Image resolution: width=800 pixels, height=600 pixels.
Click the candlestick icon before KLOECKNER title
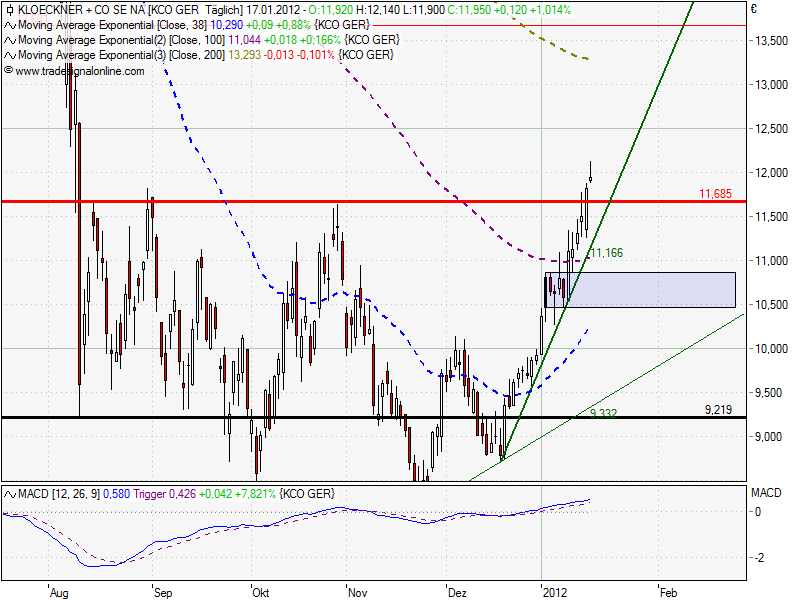click(9, 10)
